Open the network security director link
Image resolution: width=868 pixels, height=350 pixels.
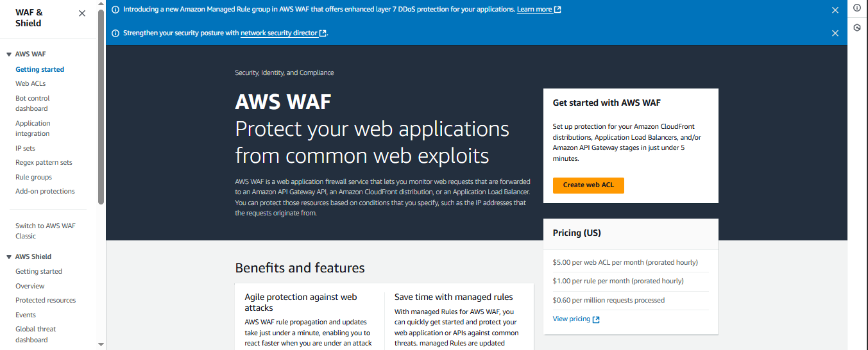click(279, 33)
